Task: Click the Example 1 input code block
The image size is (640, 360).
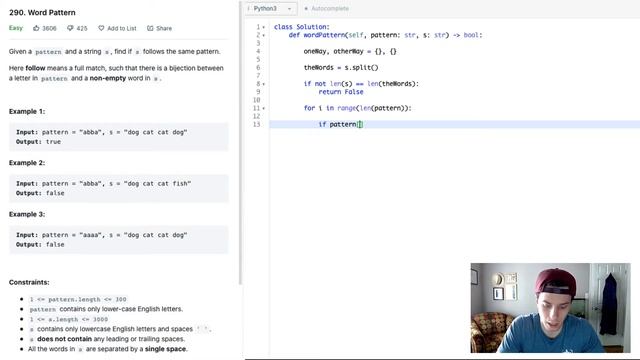Action: [119, 137]
